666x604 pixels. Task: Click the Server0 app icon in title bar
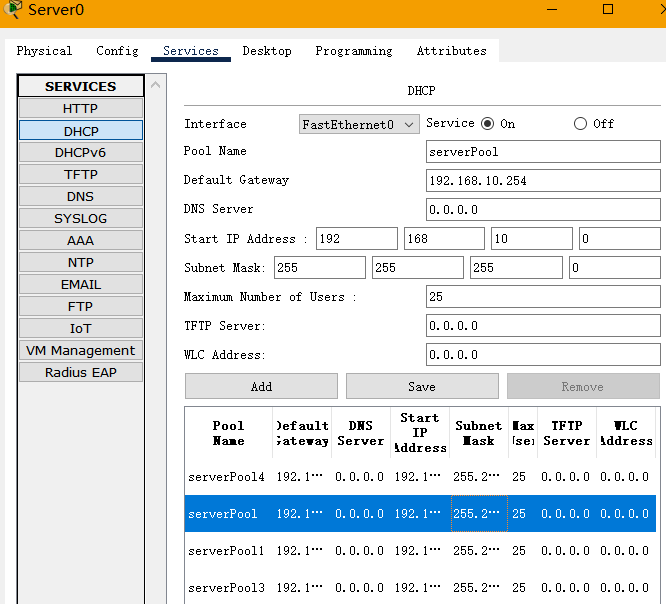(x=12, y=10)
